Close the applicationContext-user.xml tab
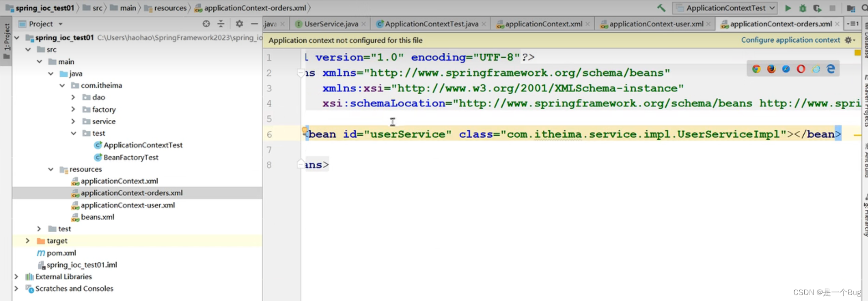Screen dimensions: 868x301 [x=708, y=24]
